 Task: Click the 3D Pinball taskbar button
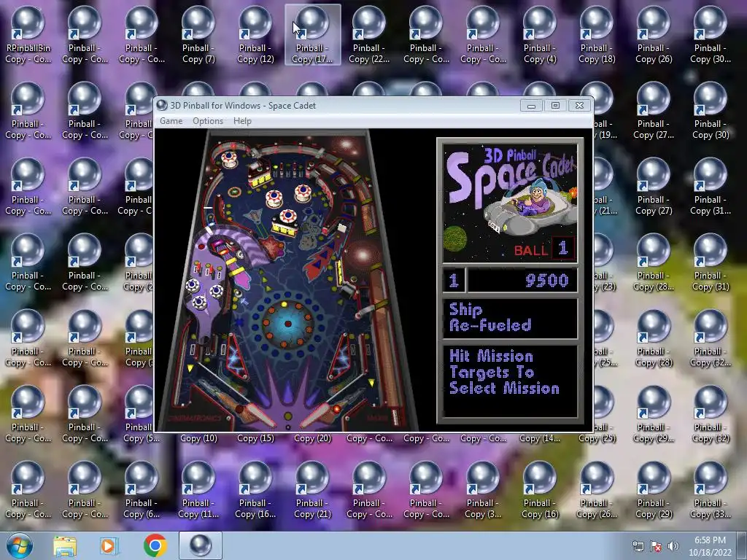[x=201, y=545]
